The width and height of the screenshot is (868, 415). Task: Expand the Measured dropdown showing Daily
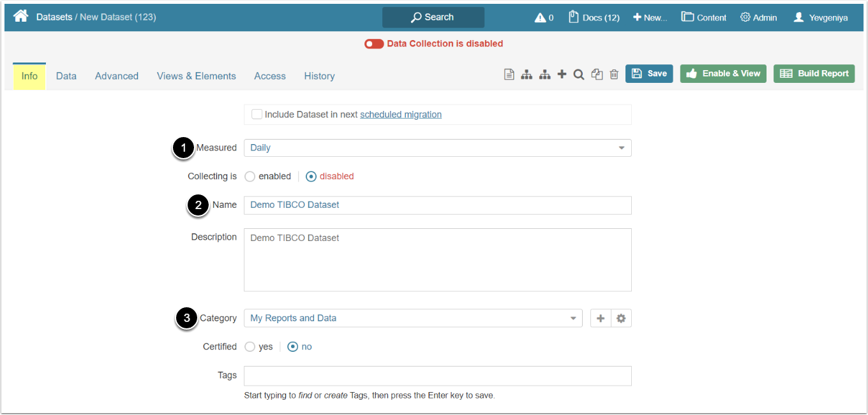[x=437, y=148]
